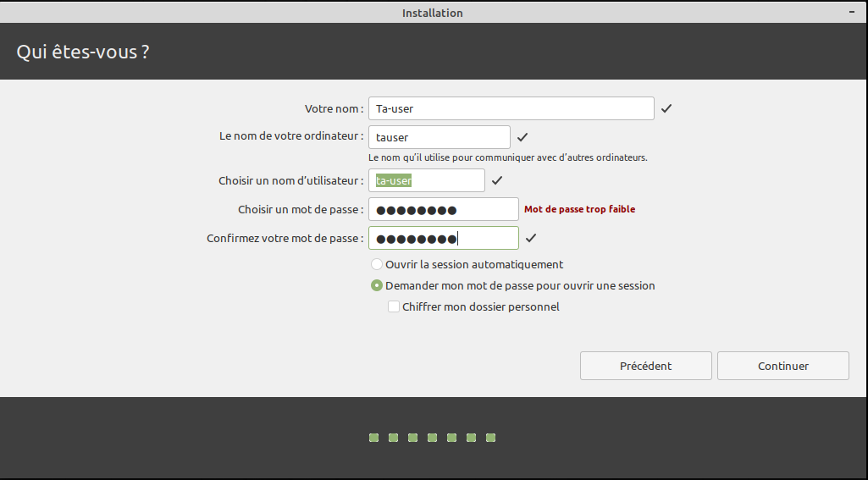Click the last green progress dot
The height and width of the screenshot is (480, 868).
(x=490, y=438)
